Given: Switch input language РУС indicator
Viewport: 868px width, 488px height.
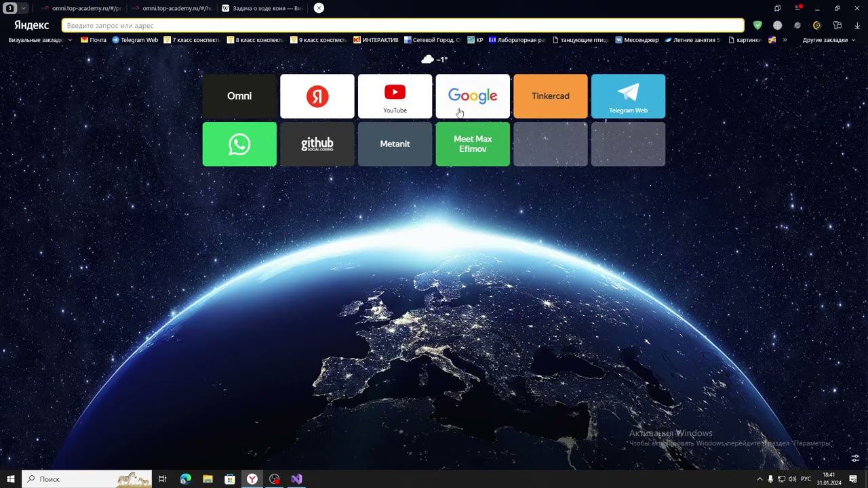Looking at the screenshot, I should 806,479.
